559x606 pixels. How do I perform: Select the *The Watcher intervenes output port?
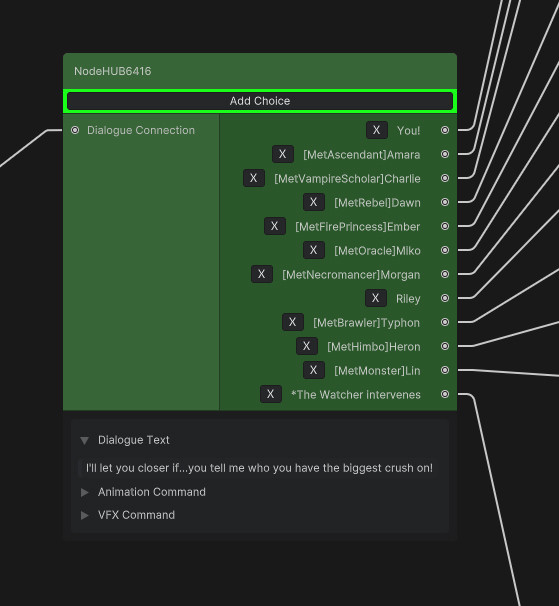tap(445, 394)
